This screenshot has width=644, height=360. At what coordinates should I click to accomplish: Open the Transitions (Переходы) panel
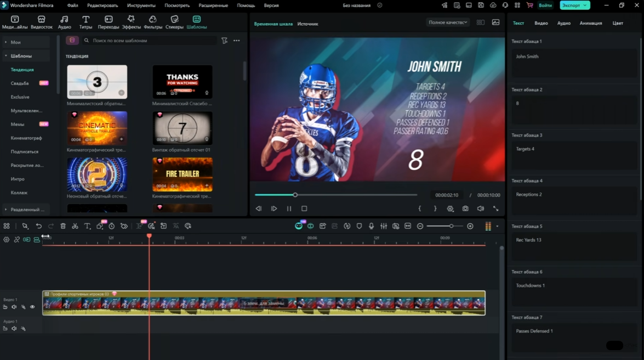coord(109,22)
